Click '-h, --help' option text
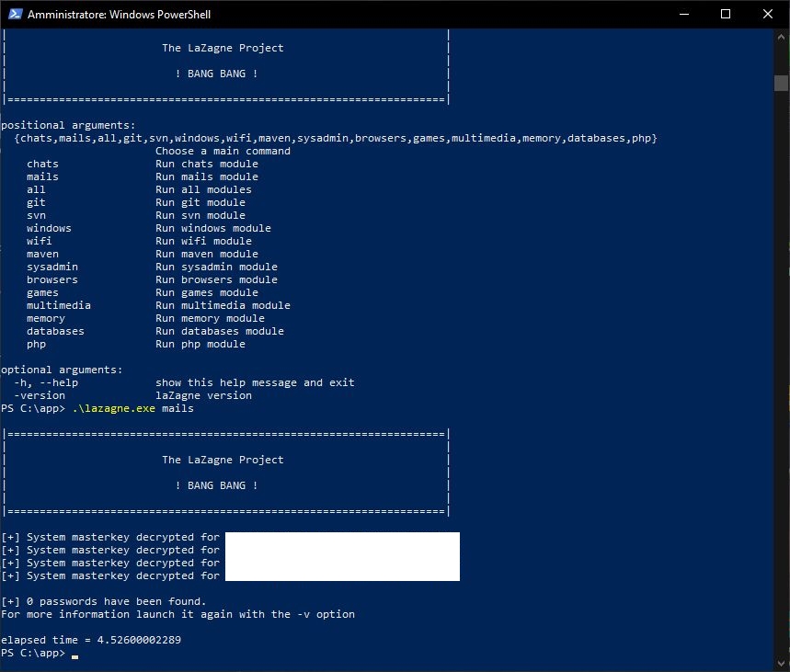The width and height of the screenshot is (790, 672). click(46, 382)
